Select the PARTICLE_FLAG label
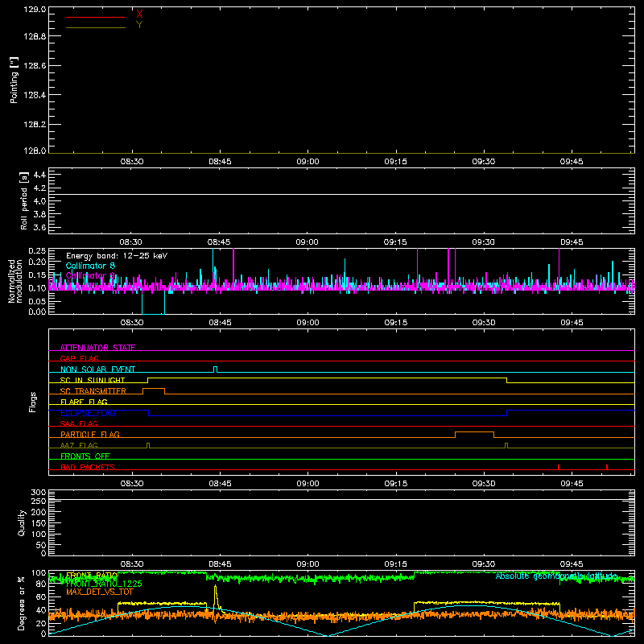644x644 pixels. click(90, 434)
